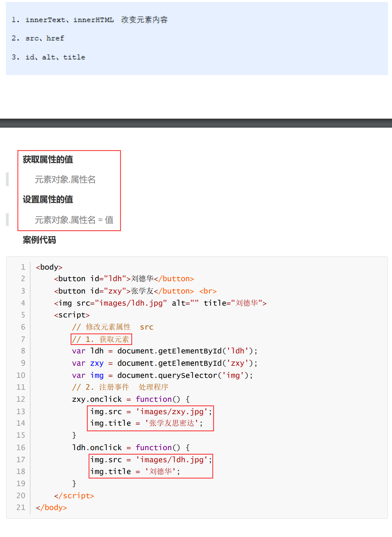Click the button id="zxy" 张学友 code line
This screenshot has width=392, height=537.
[x=135, y=291]
